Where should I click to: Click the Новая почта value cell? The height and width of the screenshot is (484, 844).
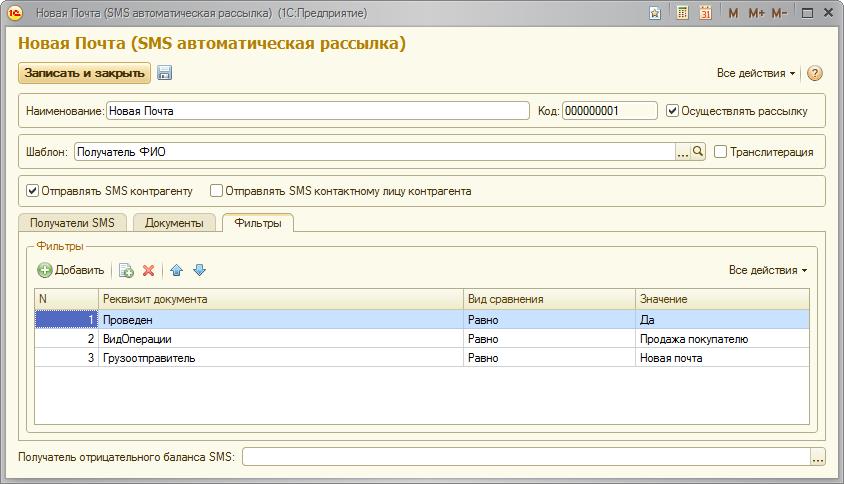(x=722, y=357)
